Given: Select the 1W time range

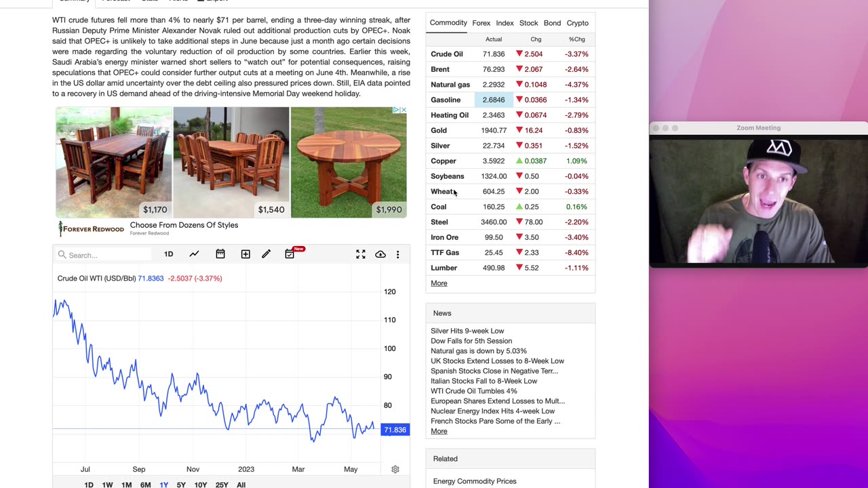Looking at the screenshot, I should pyautogui.click(x=107, y=485).
